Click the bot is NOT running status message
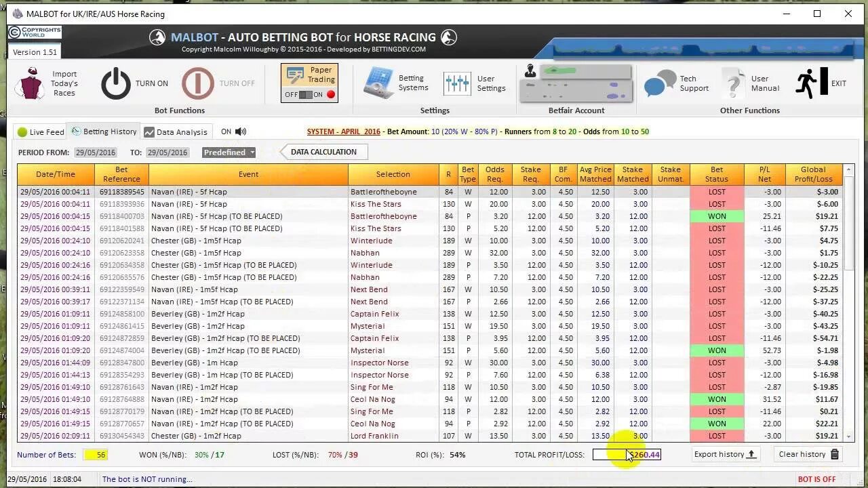The image size is (868, 488). pos(147,479)
